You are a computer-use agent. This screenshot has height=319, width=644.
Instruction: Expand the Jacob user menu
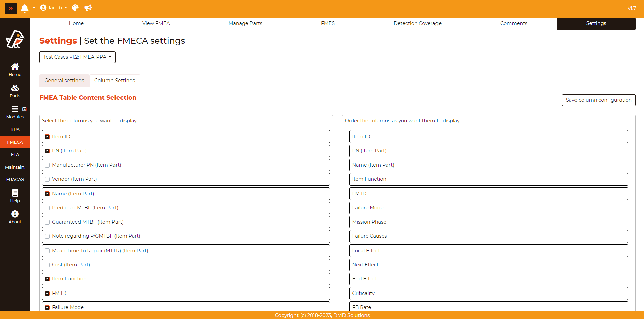point(54,8)
